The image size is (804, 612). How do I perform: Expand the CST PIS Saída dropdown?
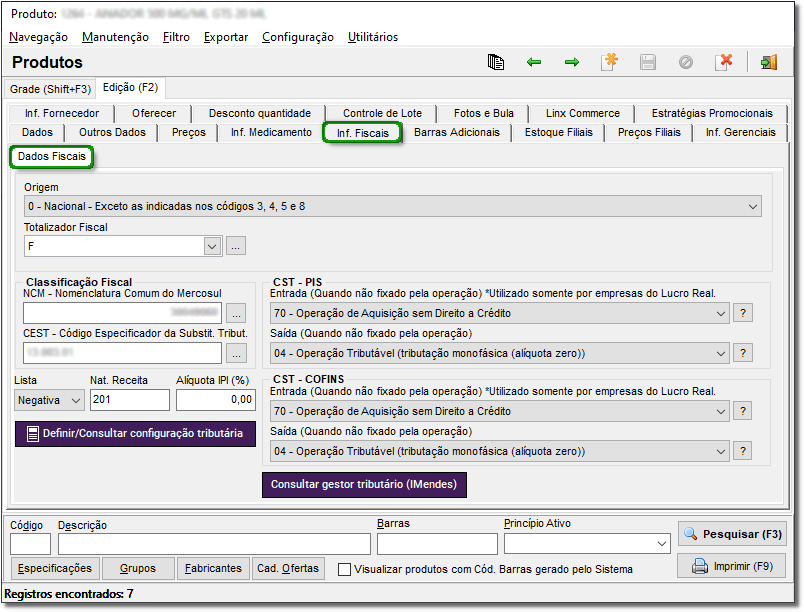[x=720, y=353]
